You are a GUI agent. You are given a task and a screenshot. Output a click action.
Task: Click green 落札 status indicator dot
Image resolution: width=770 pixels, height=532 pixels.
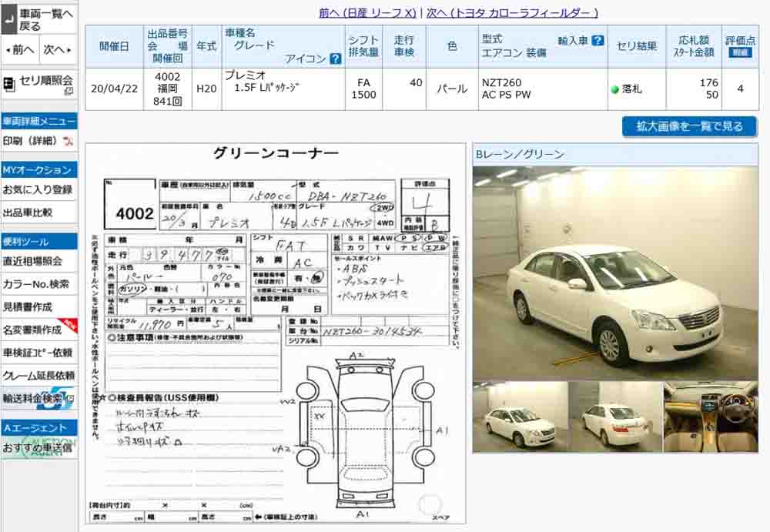click(x=614, y=89)
